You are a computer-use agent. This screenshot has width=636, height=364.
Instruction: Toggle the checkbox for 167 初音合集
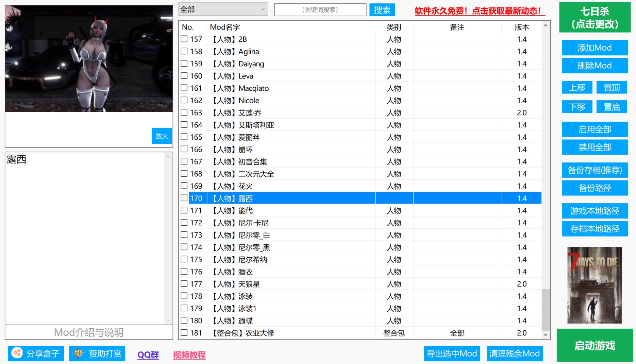[x=184, y=161]
